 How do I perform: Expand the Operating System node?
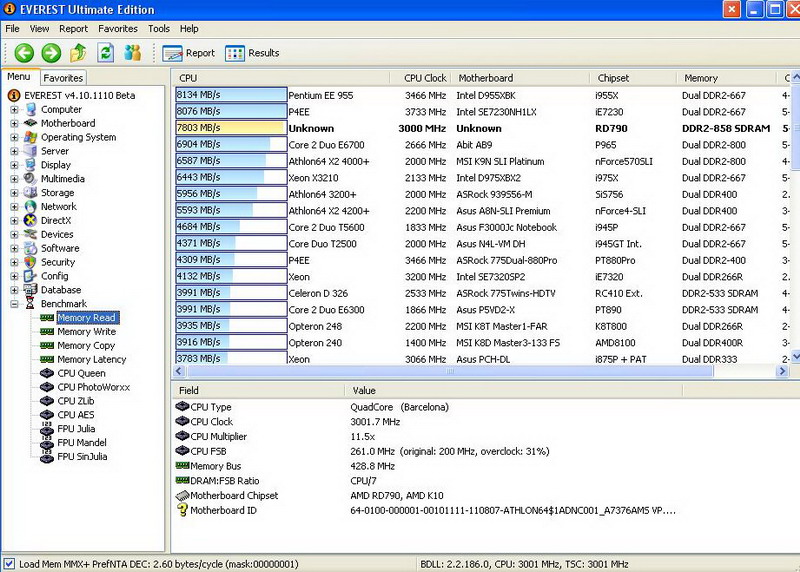14,137
